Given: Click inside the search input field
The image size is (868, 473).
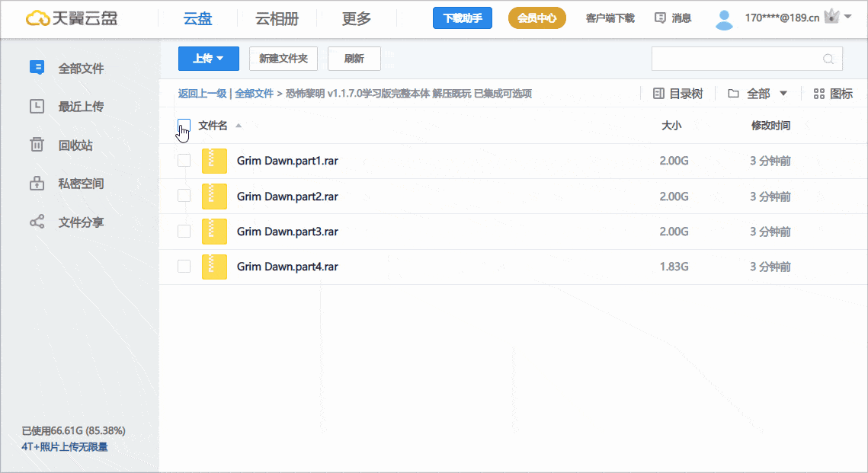Looking at the screenshot, I should [735, 59].
